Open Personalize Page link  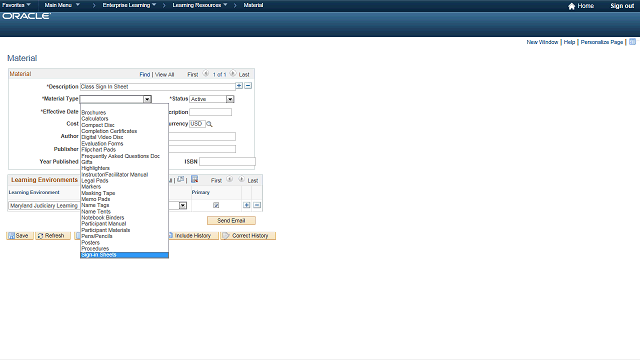pyautogui.click(x=602, y=42)
